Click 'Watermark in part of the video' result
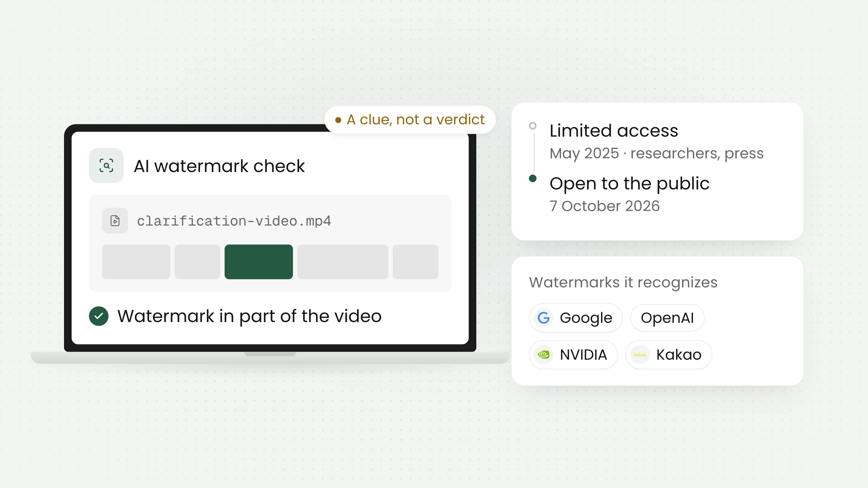The width and height of the screenshot is (868, 488). pyautogui.click(x=250, y=317)
